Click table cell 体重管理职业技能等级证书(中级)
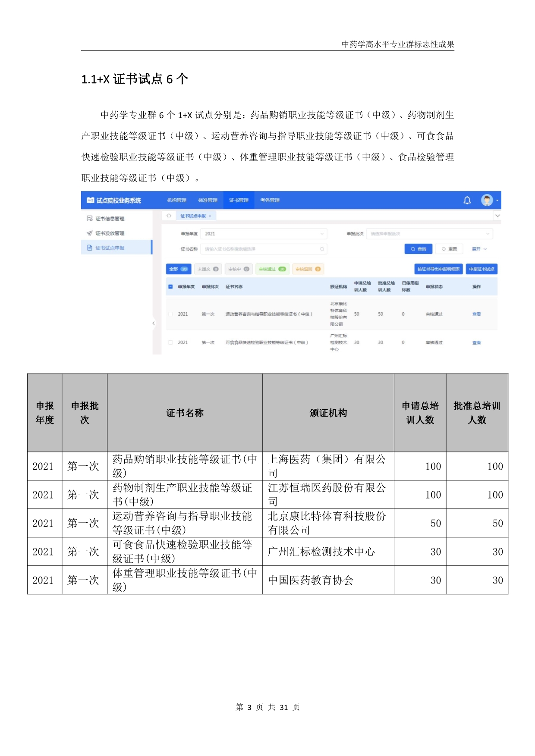The height and width of the screenshot is (756, 535). coord(185,580)
